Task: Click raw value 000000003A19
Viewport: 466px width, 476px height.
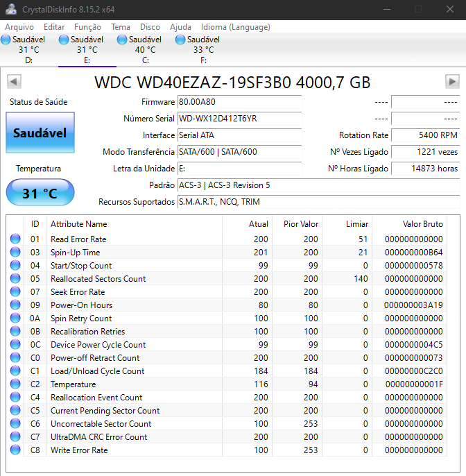Action: tap(413, 305)
